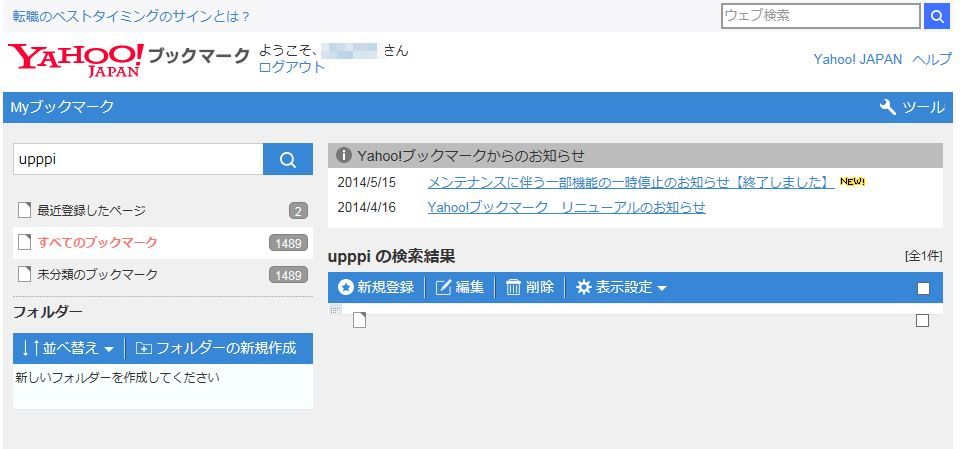Click 新しいフォルダーを作成してください text
Image resolution: width=965 pixels, height=449 pixels.
click(x=117, y=378)
